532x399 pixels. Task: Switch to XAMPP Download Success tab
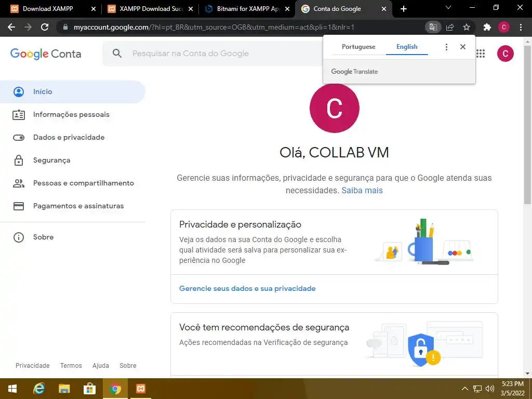click(x=146, y=9)
